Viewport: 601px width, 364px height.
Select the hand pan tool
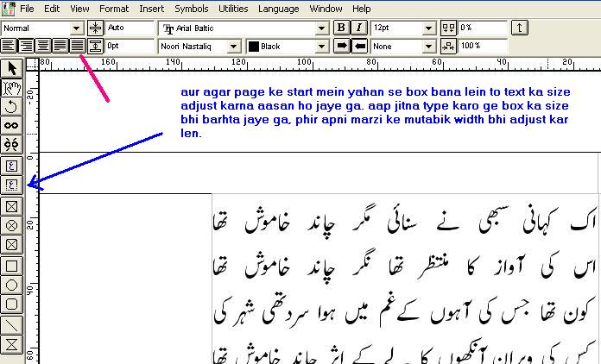(x=11, y=86)
